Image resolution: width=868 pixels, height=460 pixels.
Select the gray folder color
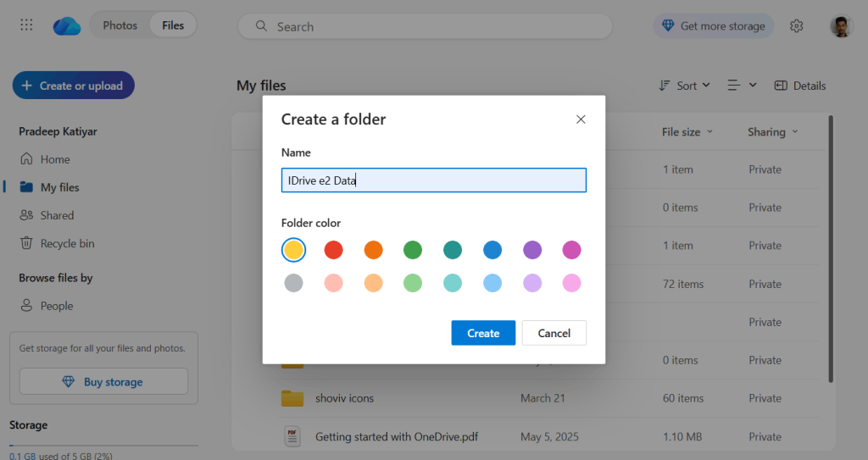[x=293, y=283]
